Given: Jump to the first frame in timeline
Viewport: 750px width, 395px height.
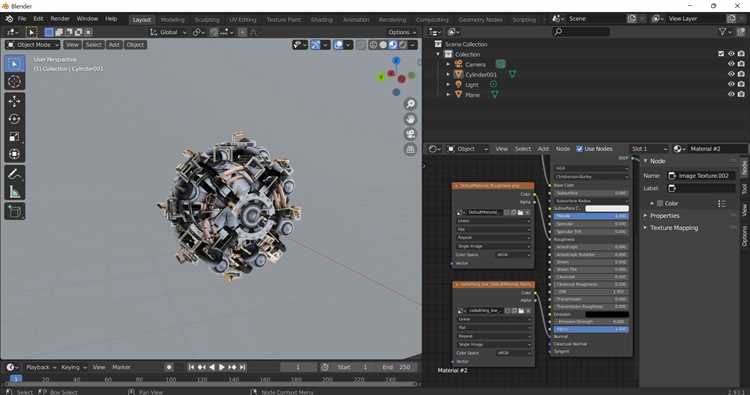Looking at the screenshot, I should pos(191,367).
